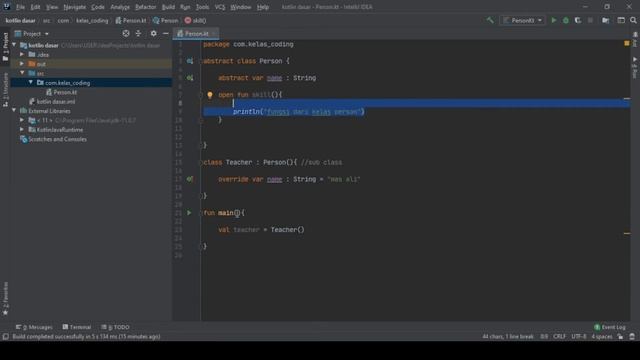Open Project panel settings gear

153,33
